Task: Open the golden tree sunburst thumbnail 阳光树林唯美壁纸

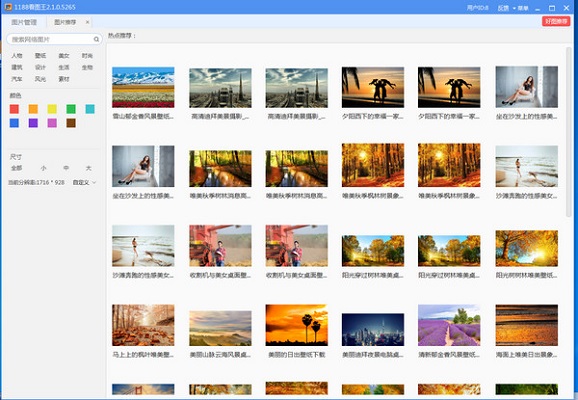Action: click(x=526, y=248)
